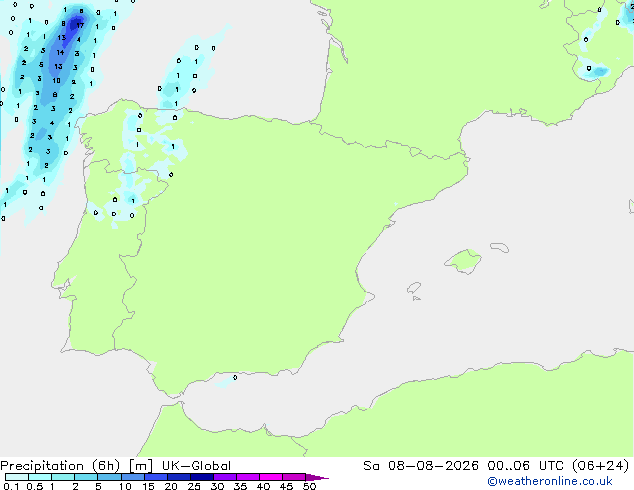The height and width of the screenshot is (490, 634).
Task: Click the legend swatch between 40 and 45
Action: pyautogui.click(x=271, y=477)
